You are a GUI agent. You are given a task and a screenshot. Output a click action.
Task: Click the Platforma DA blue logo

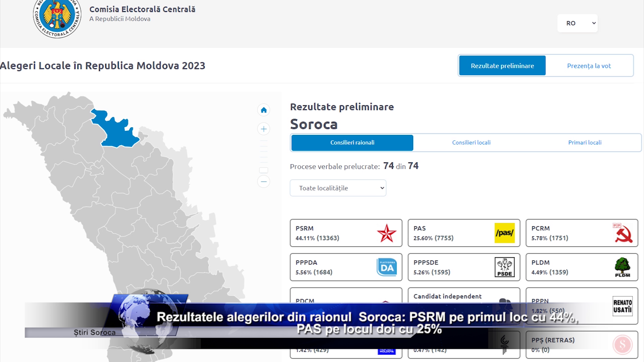coord(386,267)
